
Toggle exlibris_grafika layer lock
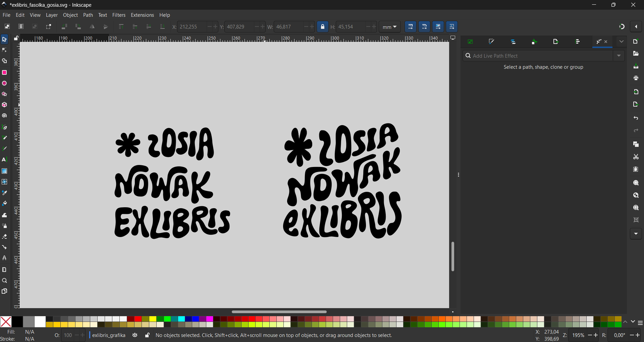tap(147, 335)
